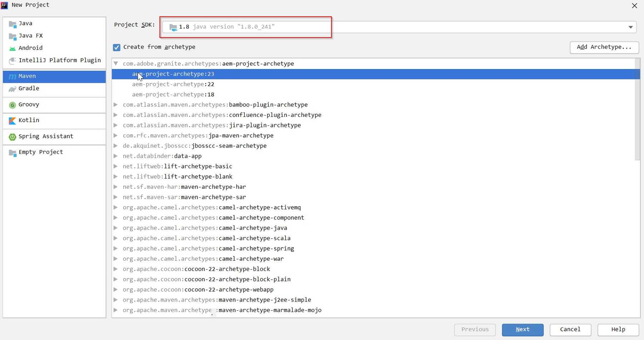Image resolution: width=644 pixels, height=340 pixels.
Task: Select aem-project-archetype:18 from the list
Action: coord(173,94)
